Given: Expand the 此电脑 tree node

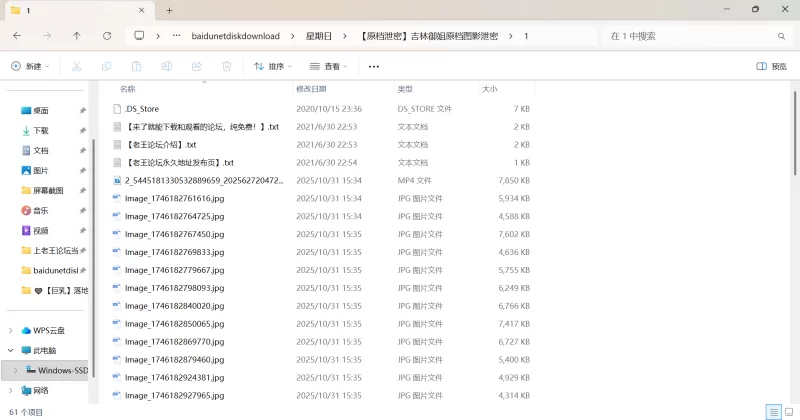Looking at the screenshot, I should (11, 350).
